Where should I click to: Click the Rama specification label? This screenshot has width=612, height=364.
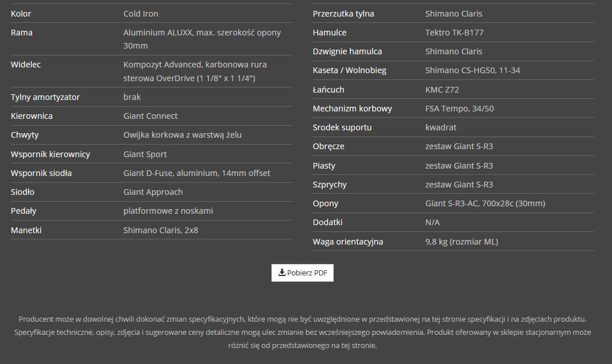(x=22, y=33)
